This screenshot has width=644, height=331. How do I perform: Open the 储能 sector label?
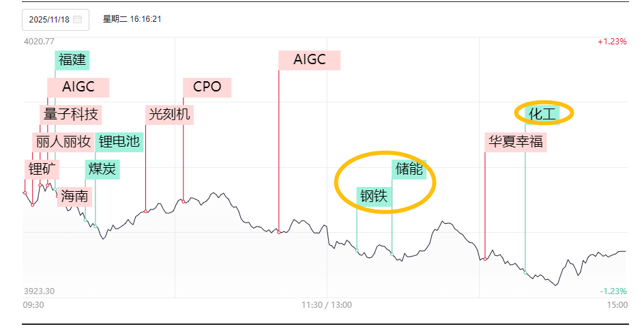(x=409, y=169)
